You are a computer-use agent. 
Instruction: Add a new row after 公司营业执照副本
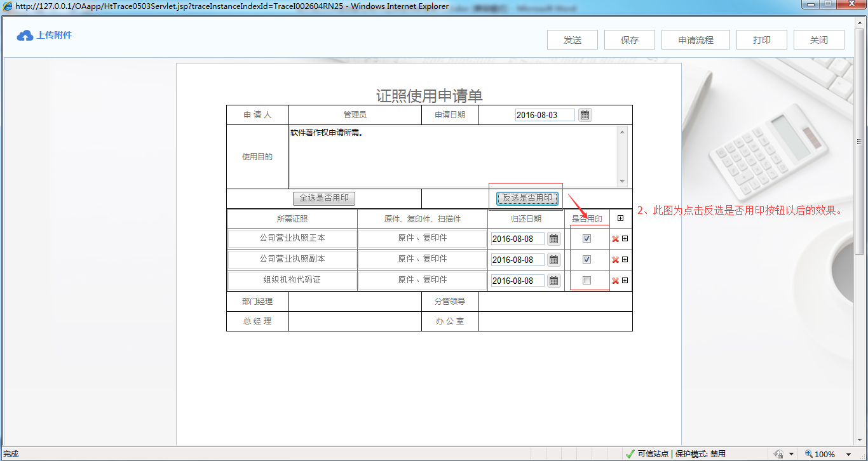point(625,259)
